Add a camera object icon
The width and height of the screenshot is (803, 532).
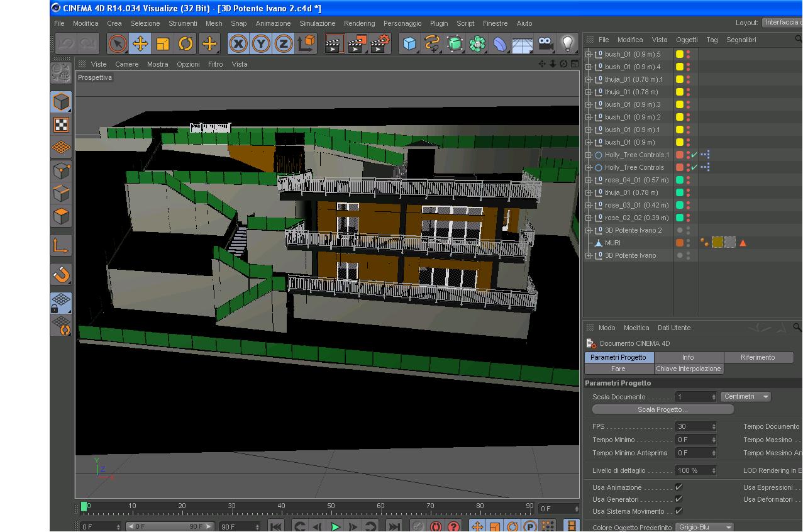pyautogui.click(x=545, y=43)
